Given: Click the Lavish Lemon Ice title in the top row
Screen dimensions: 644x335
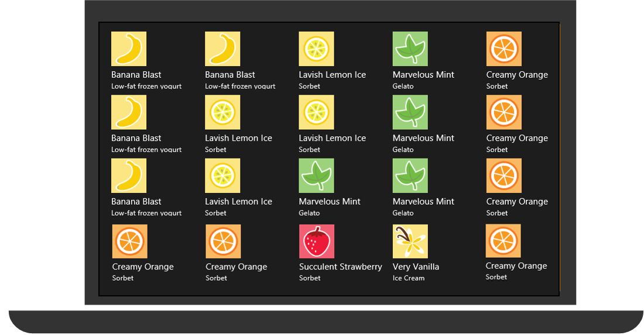Looking at the screenshot, I should (332, 75).
